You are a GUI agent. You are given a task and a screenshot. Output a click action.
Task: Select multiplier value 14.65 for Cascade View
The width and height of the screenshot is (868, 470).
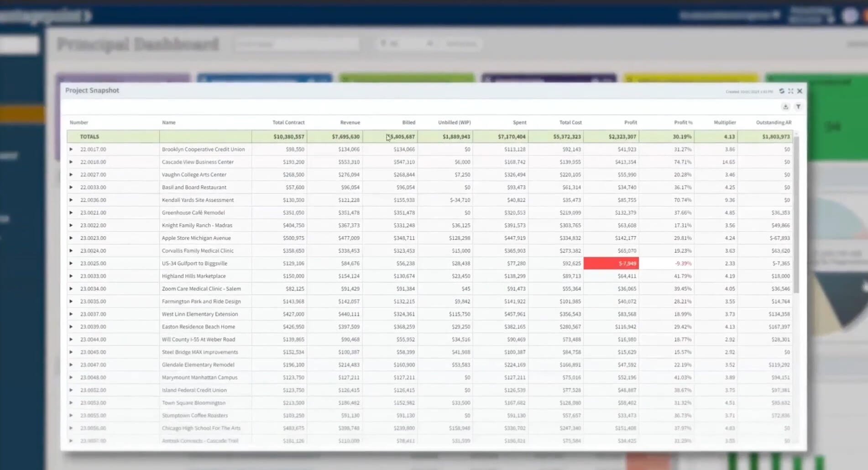pyautogui.click(x=729, y=162)
